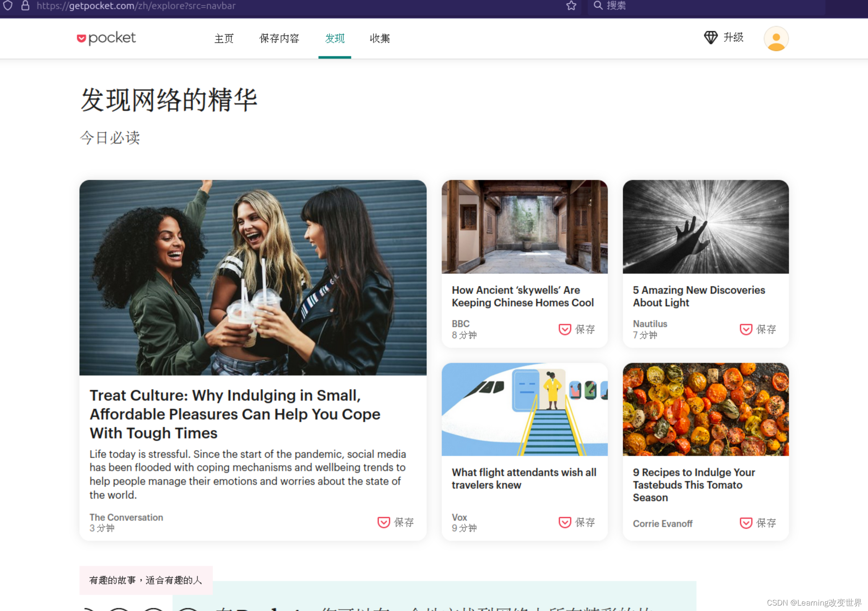Click the diamond upgrade icon
The width and height of the screenshot is (868, 611).
pyautogui.click(x=710, y=38)
